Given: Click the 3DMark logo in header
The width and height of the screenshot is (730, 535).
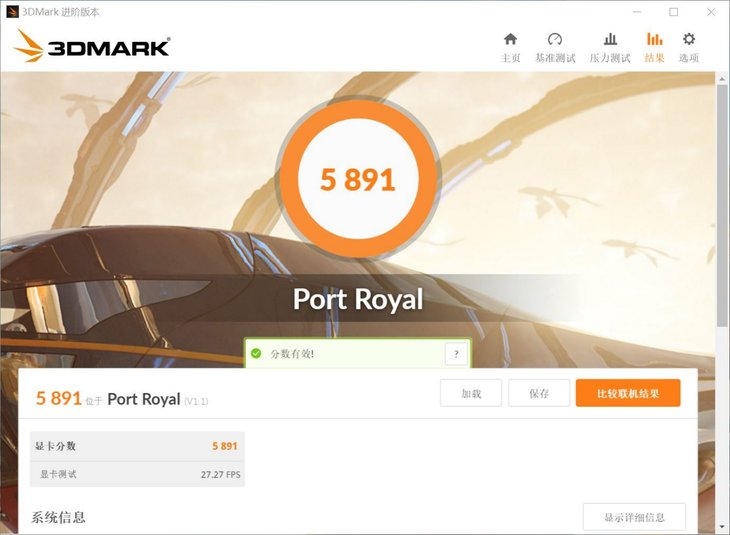Looking at the screenshot, I should (x=92, y=46).
